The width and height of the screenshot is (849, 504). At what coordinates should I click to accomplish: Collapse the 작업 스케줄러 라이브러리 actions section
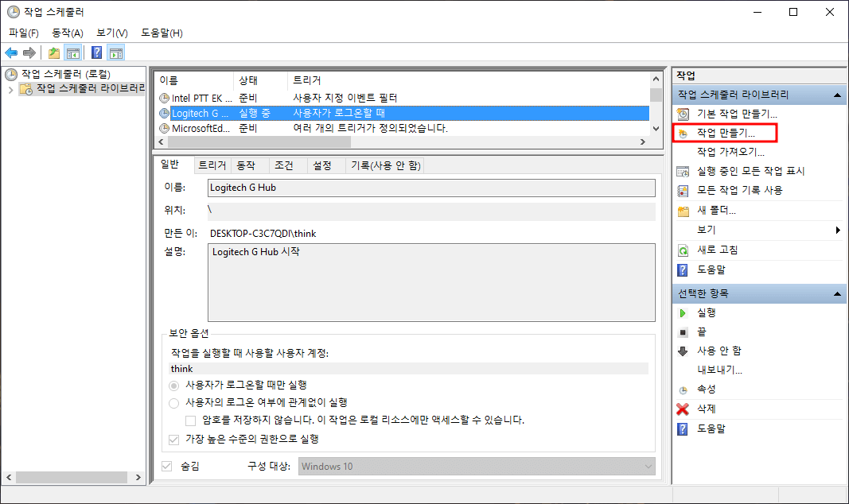pyautogui.click(x=837, y=95)
